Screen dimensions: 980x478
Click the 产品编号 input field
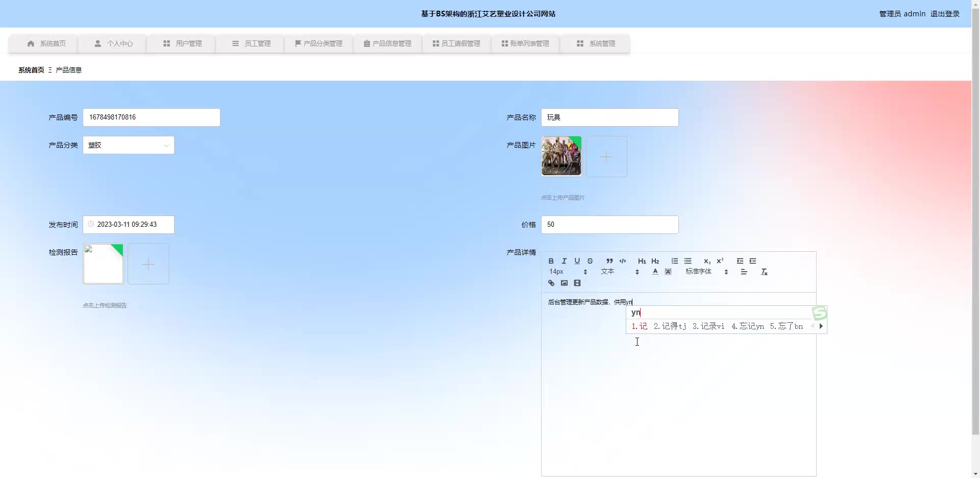(152, 117)
